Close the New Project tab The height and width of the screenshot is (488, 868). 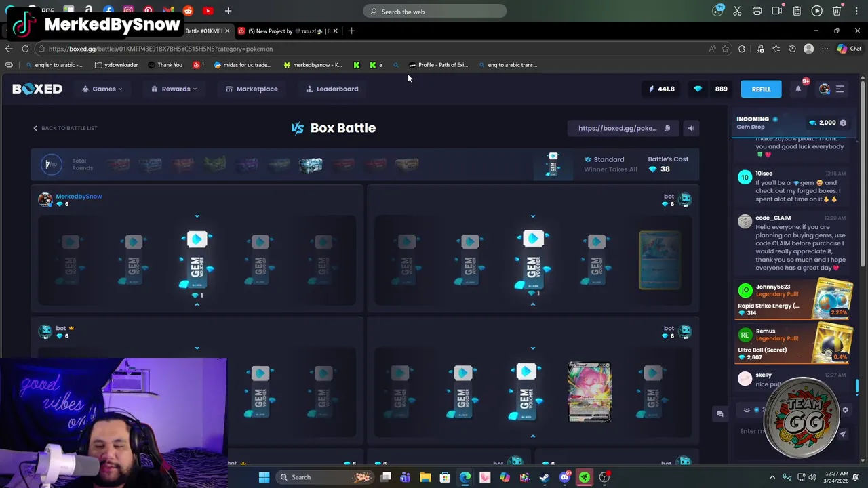335,30
